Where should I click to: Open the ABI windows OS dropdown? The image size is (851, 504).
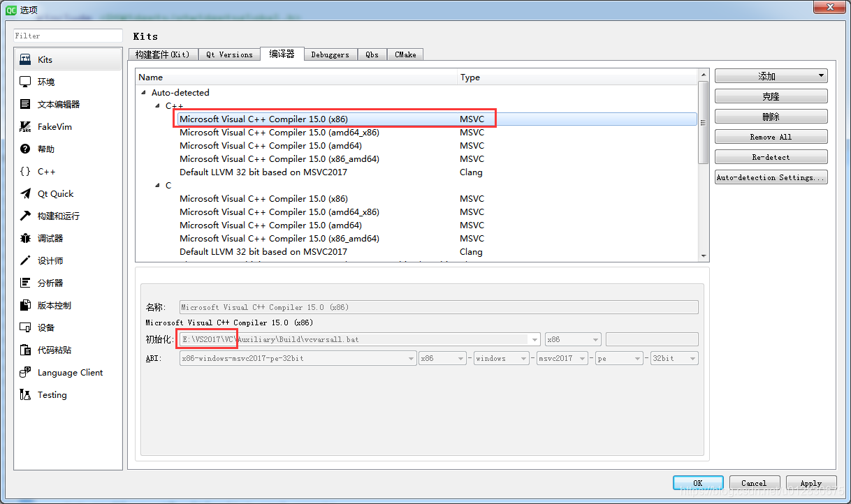coord(501,358)
